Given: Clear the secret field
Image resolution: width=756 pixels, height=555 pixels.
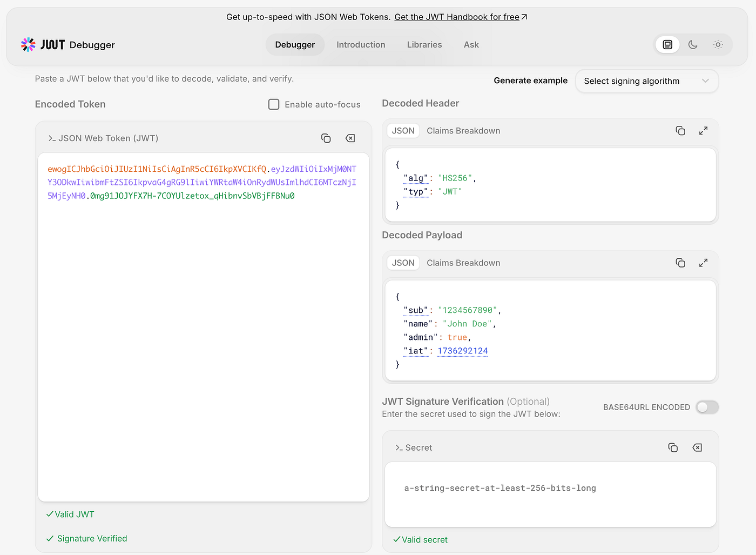Looking at the screenshot, I should coord(697,447).
